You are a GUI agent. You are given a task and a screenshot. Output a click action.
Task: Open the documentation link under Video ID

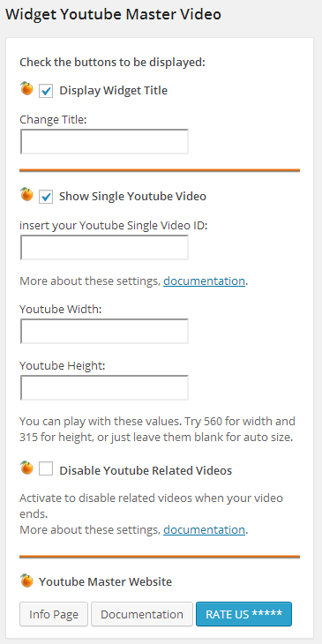coord(204,281)
